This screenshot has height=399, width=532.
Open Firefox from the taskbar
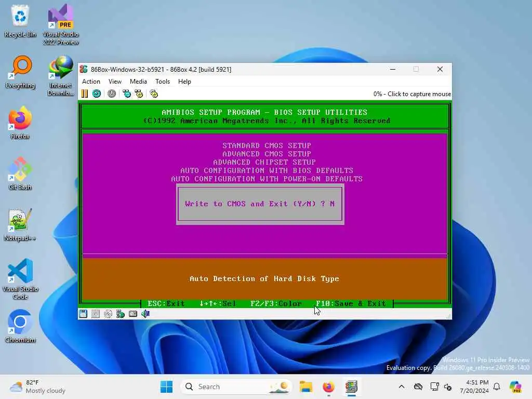(328, 387)
